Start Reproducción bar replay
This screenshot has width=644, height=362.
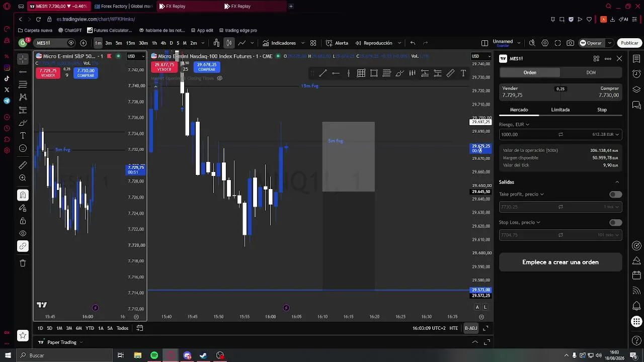pyautogui.click(x=373, y=43)
